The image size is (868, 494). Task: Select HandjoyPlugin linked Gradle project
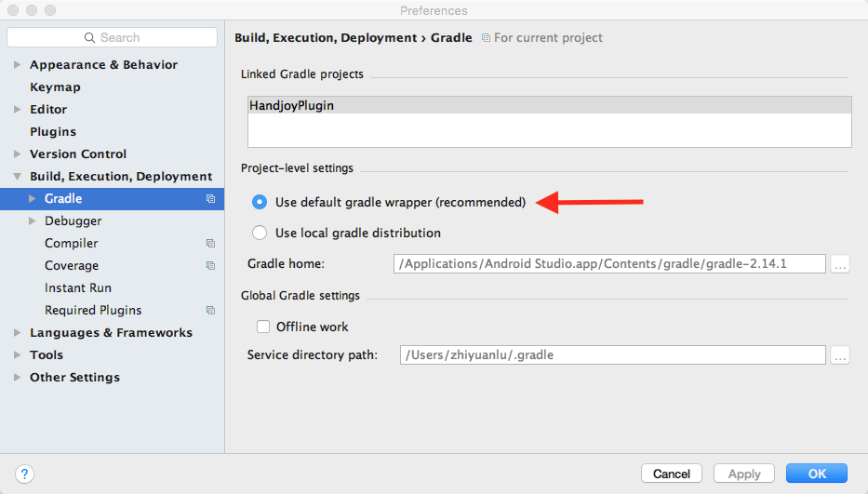tap(292, 106)
